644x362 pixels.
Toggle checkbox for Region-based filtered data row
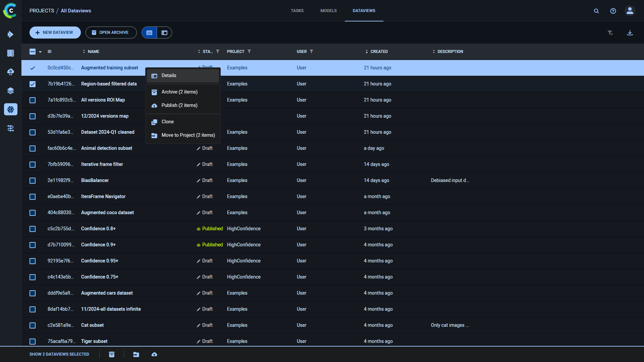pos(33,84)
